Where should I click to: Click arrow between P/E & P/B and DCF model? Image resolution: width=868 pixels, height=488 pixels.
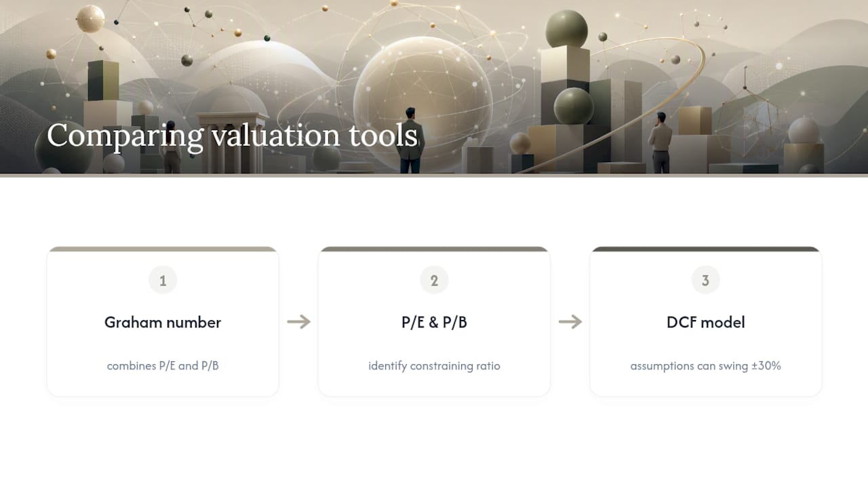click(x=570, y=322)
